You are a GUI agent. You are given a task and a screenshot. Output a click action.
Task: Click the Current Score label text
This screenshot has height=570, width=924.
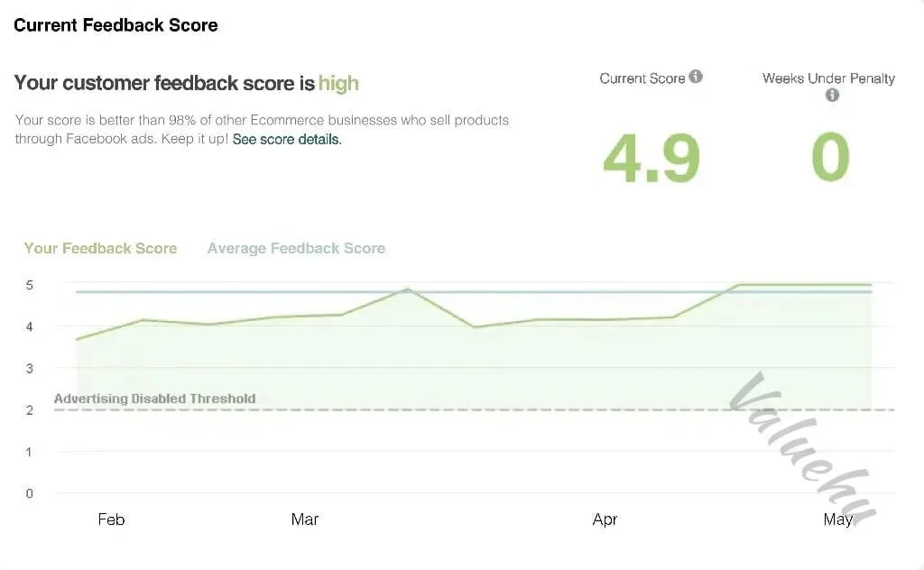pos(642,78)
